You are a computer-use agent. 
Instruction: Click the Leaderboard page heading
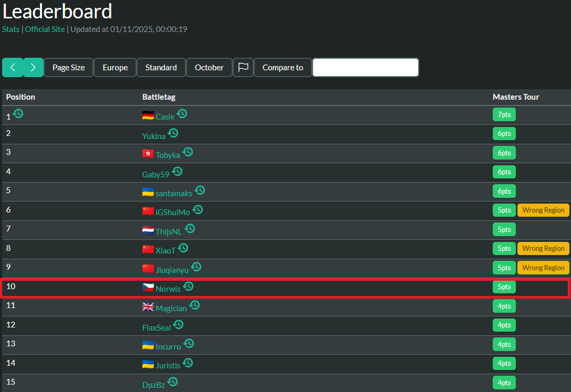57,11
